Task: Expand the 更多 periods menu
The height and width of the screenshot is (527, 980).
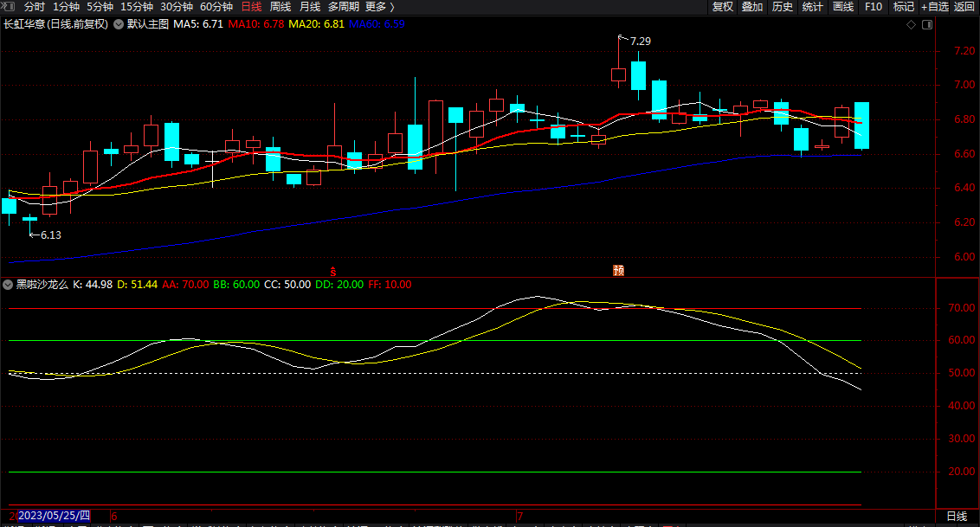Action: pos(379,6)
